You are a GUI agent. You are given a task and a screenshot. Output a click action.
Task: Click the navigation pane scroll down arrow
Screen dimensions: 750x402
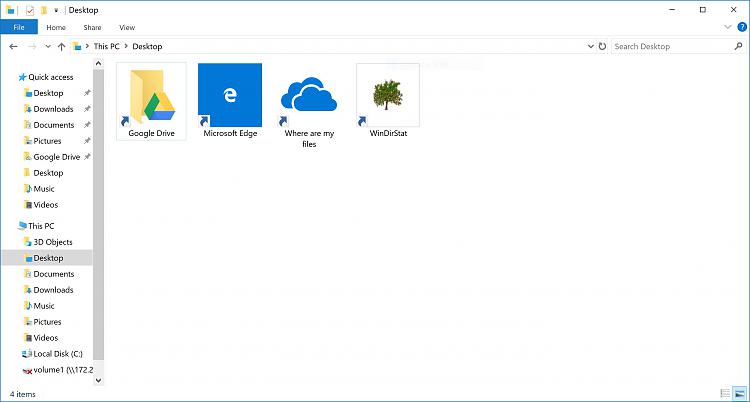(x=99, y=380)
